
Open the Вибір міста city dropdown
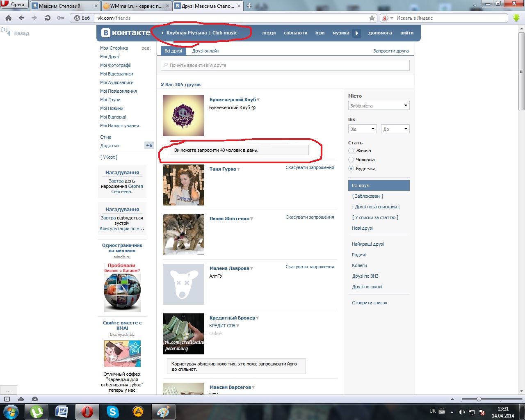click(379, 106)
